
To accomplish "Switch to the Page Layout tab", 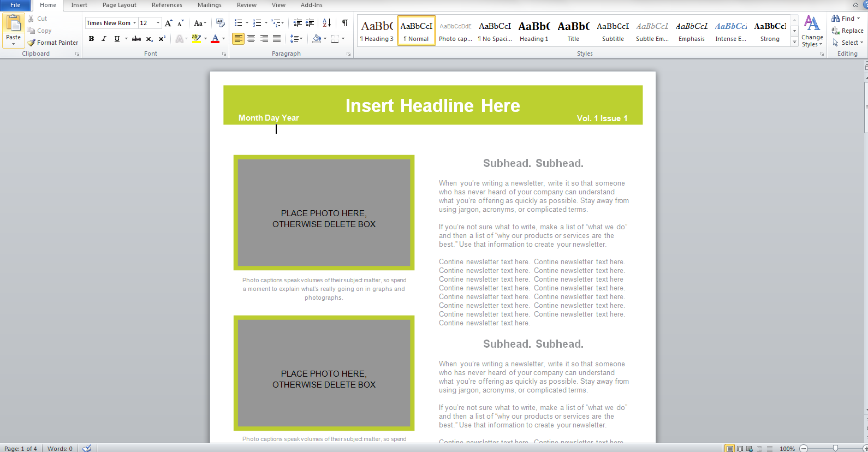I will click(x=120, y=5).
